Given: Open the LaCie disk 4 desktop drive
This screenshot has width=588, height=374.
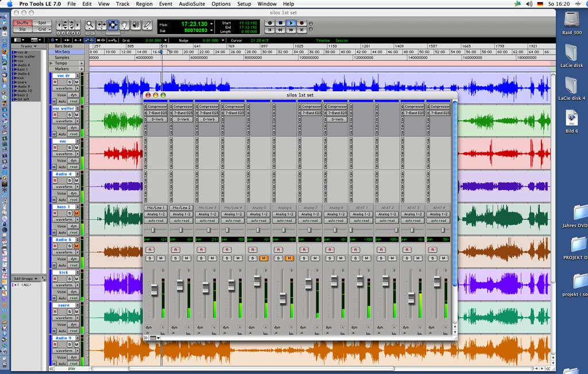Looking at the screenshot, I should coord(571,88).
